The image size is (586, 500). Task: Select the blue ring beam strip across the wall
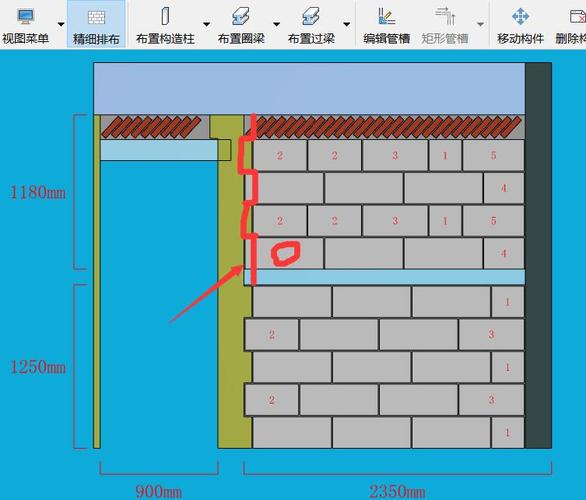point(385,277)
